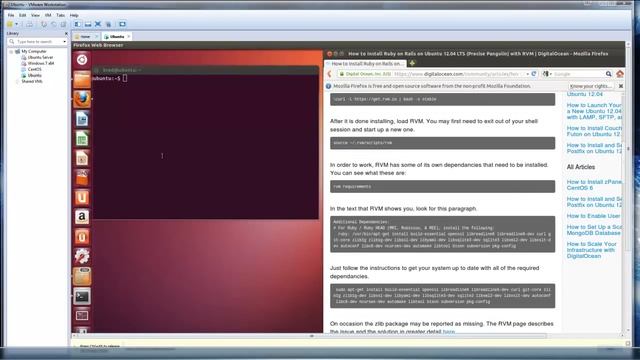This screenshot has width=640, height=360.
Task: Click VMware power on toolbar button
Action: pos(10,24)
